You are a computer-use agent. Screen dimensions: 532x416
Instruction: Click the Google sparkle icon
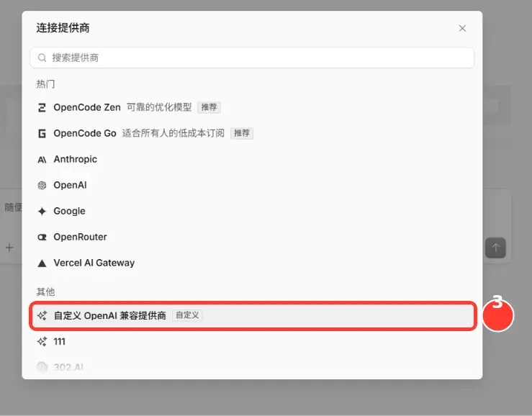[42, 212]
